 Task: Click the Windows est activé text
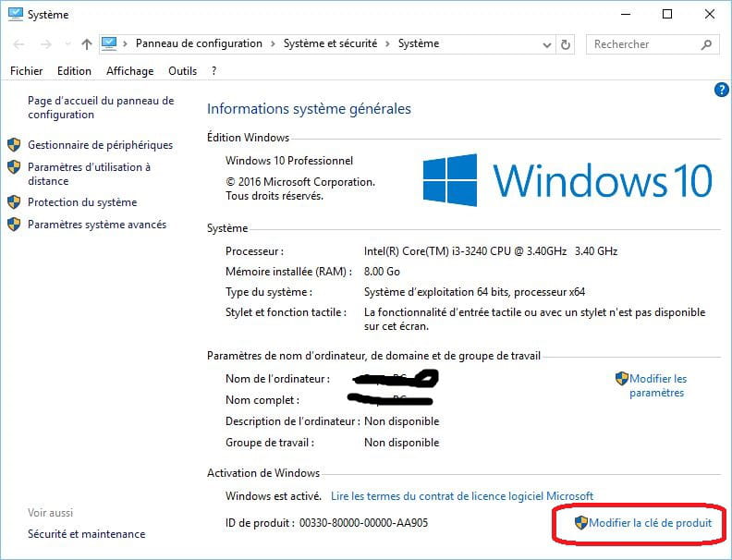[x=274, y=496]
